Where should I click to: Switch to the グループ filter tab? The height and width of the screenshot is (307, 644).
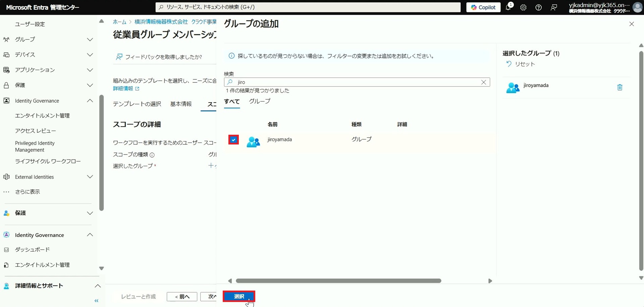[x=259, y=101]
